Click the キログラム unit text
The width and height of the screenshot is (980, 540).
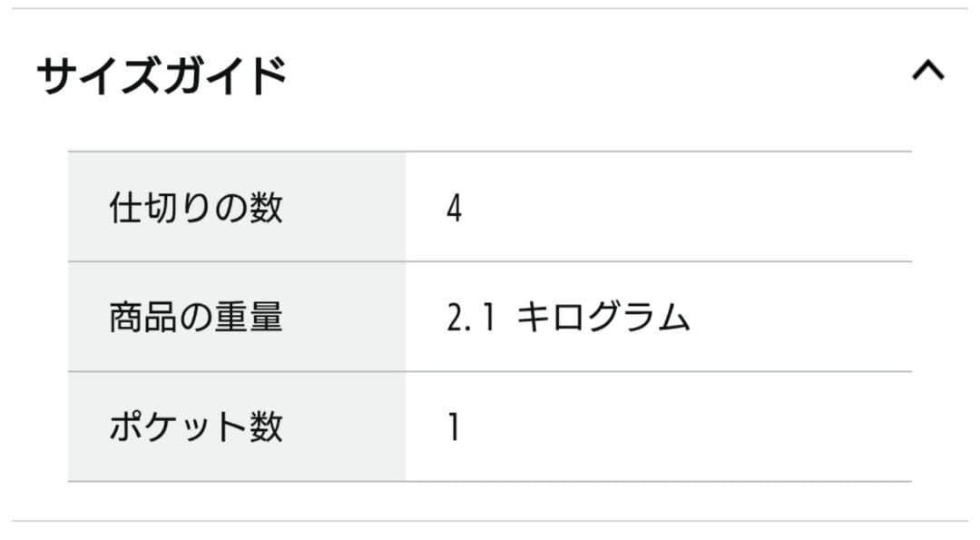603,319
